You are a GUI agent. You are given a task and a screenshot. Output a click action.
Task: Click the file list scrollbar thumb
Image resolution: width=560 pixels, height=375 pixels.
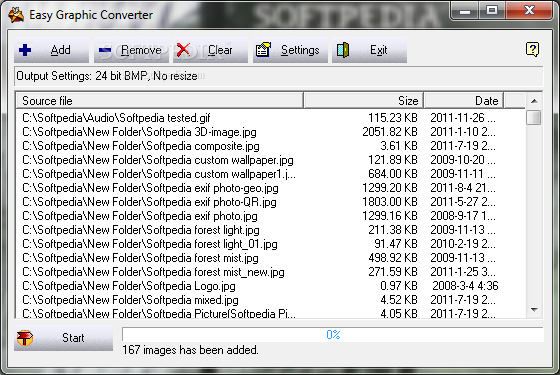pos(534,118)
